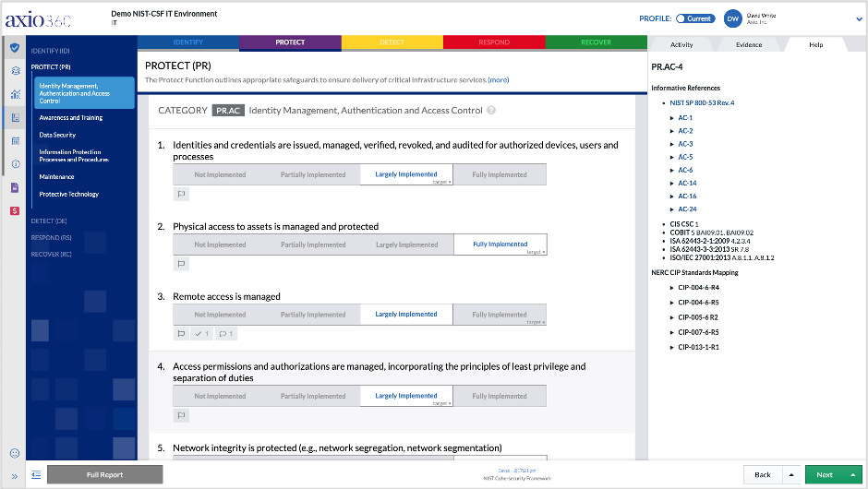868x489 pixels.
Task: Select Maintenance category
Action: click(x=56, y=177)
